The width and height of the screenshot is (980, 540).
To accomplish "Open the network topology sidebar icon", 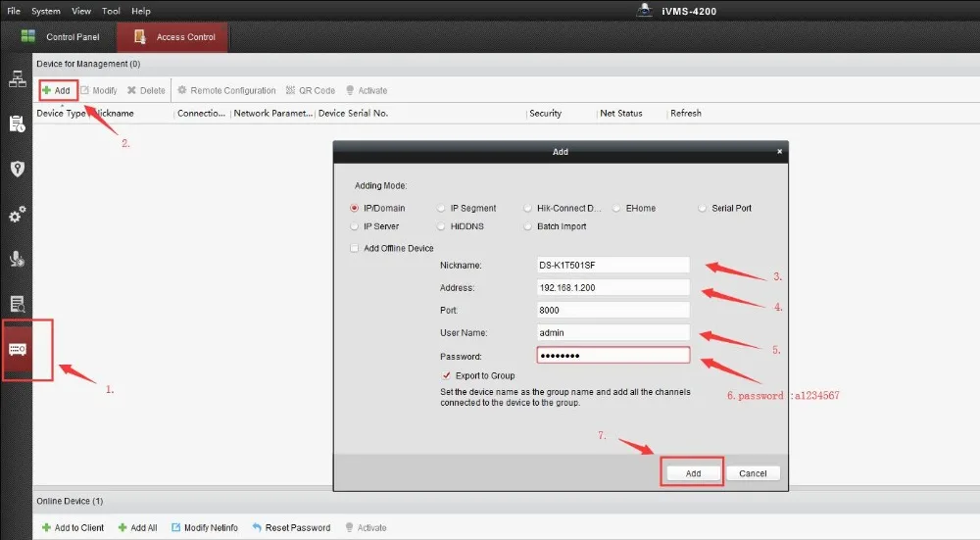I will click(17, 78).
